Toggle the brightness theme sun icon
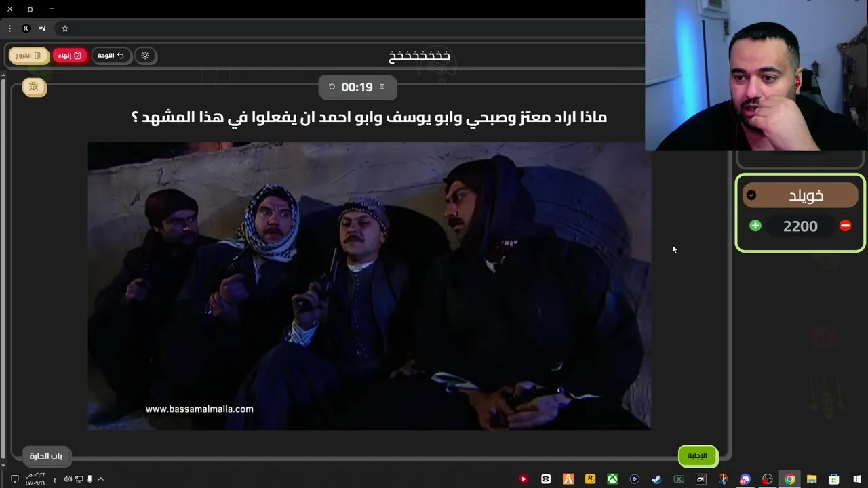Screen dimensions: 868x488 pyautogui.click(x=145, y=56)
